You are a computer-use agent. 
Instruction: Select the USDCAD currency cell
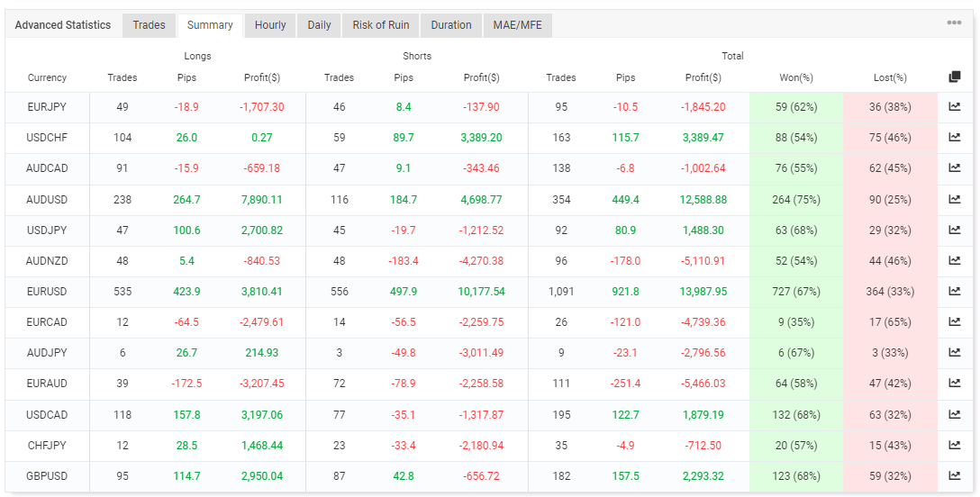[47, 414]
